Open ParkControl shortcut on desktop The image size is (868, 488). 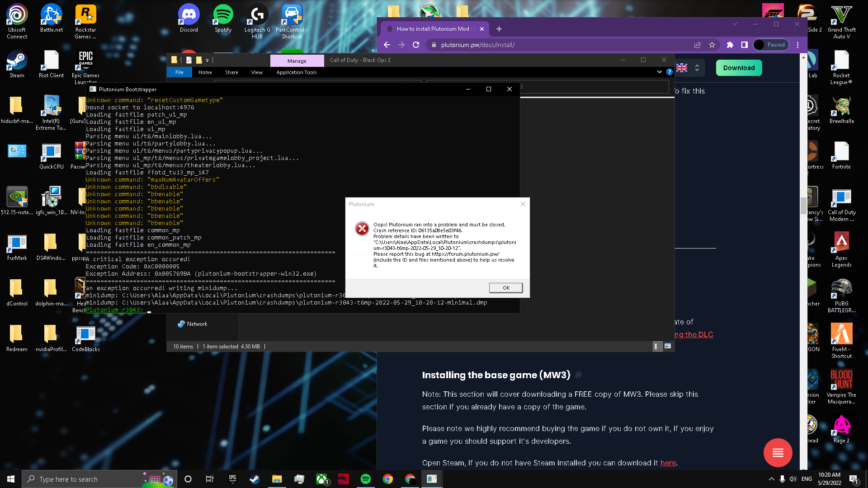(x=292, y=21)
